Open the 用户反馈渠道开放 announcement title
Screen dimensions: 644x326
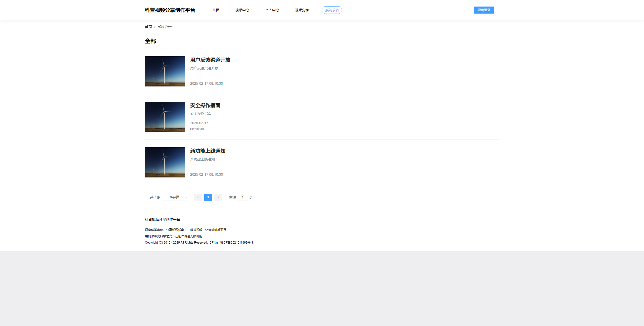[210, 60]
